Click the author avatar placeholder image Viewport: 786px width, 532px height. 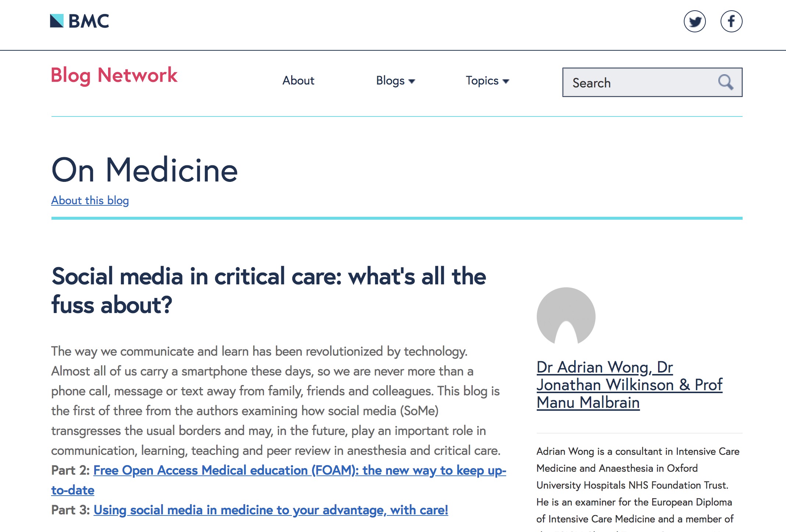pyautogui.click(x=566, y=316)
